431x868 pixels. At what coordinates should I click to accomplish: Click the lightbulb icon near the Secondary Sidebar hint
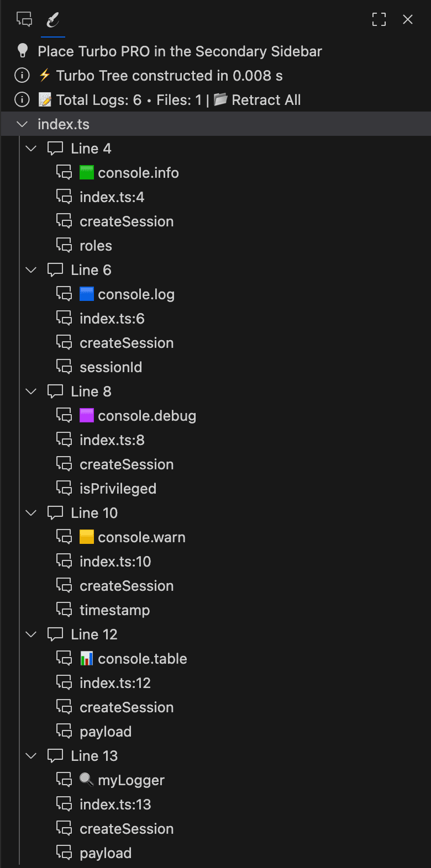(x=22, y=51)
